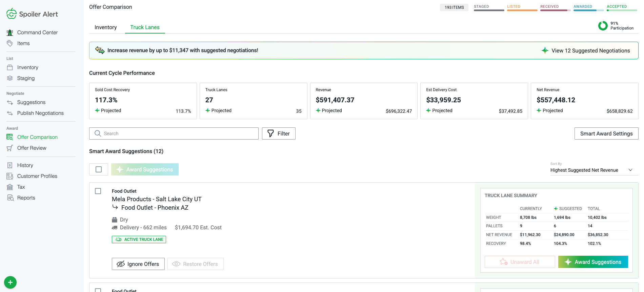Check the Mela Products truck lane checkbox
This screenshot has width=644, height=292.
98,191
